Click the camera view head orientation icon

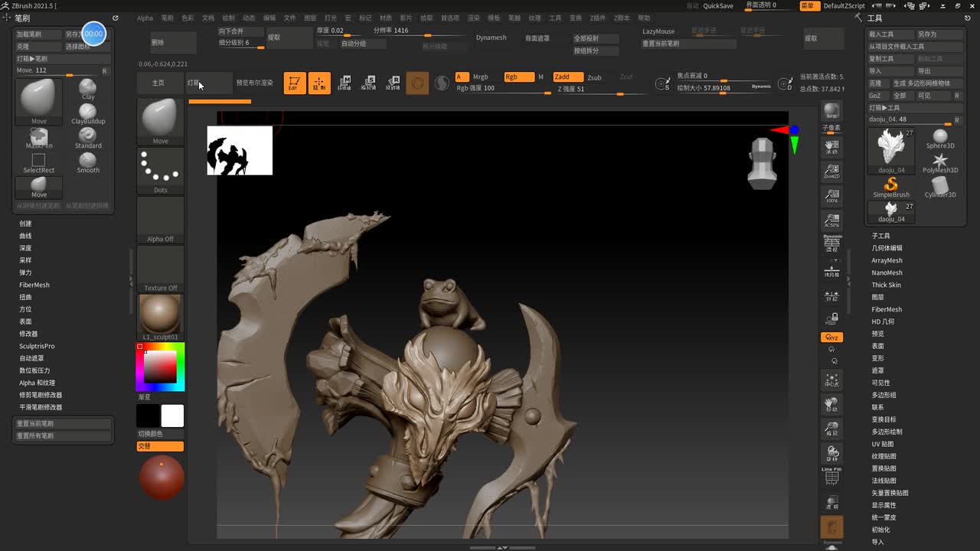(x=763, y=163)
